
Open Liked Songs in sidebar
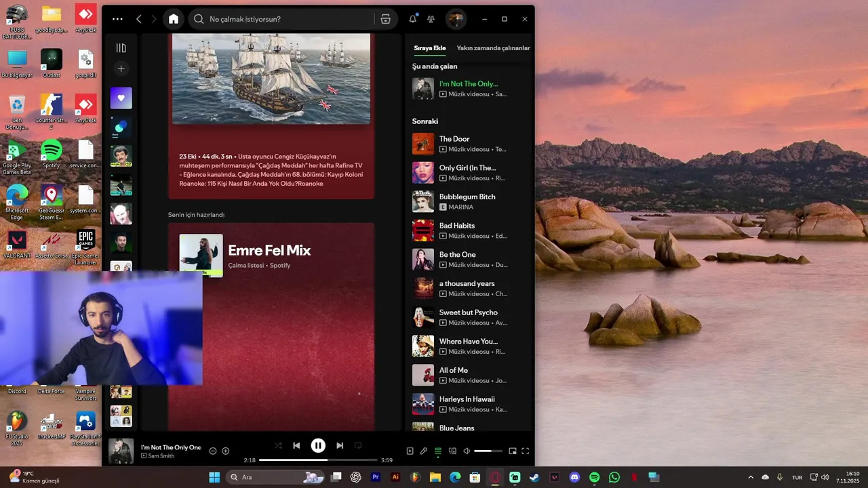coord(121,98)
